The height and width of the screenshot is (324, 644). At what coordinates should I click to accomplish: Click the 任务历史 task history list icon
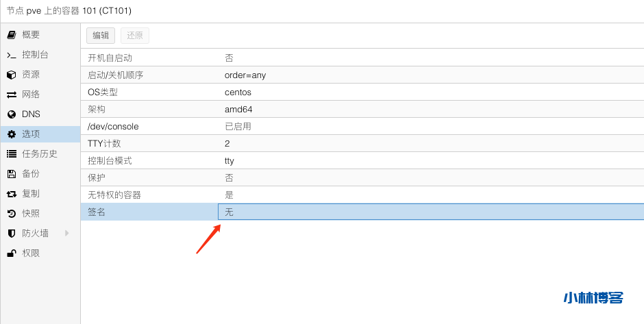pos(11,154)
